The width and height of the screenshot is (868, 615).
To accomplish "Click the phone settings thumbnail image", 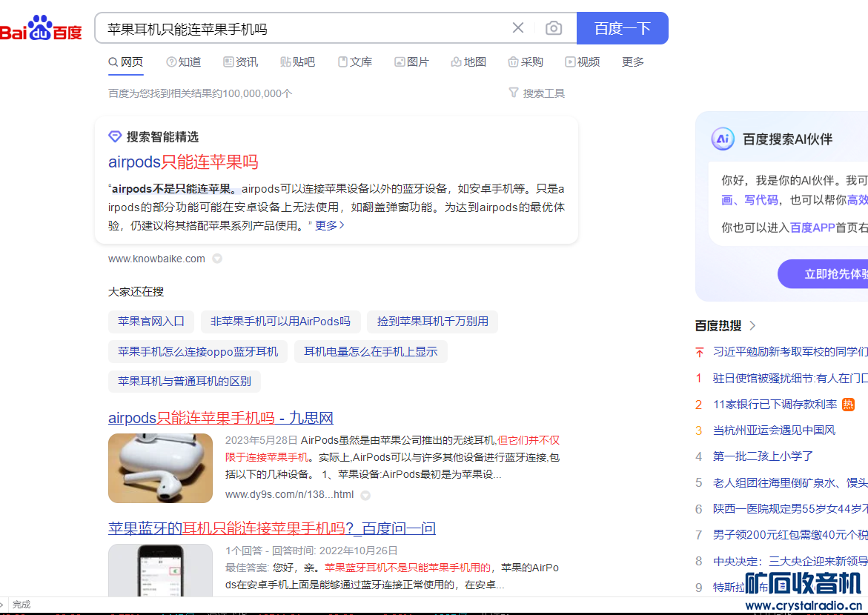I will tap(161, 570).
